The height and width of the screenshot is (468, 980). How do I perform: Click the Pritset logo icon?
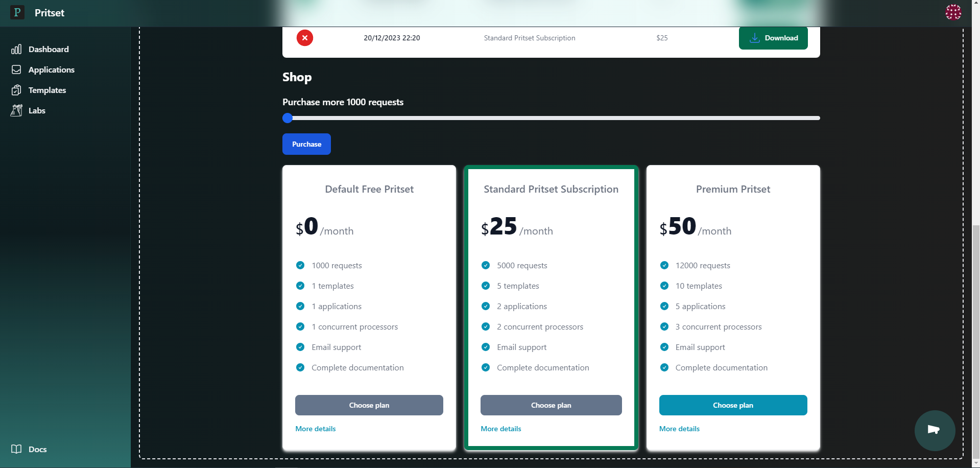(17, 13)
